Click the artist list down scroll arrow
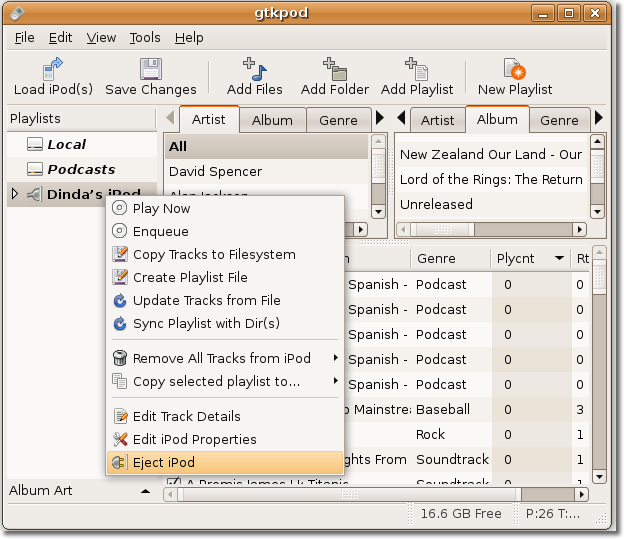This screenshot has height=539, width=624. (378, 212)
